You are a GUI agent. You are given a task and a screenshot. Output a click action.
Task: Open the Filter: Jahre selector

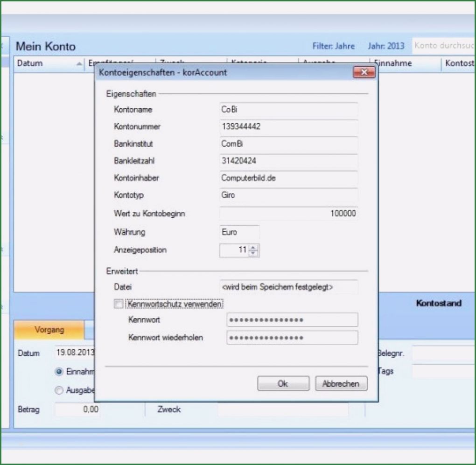[x=333, y=46]
